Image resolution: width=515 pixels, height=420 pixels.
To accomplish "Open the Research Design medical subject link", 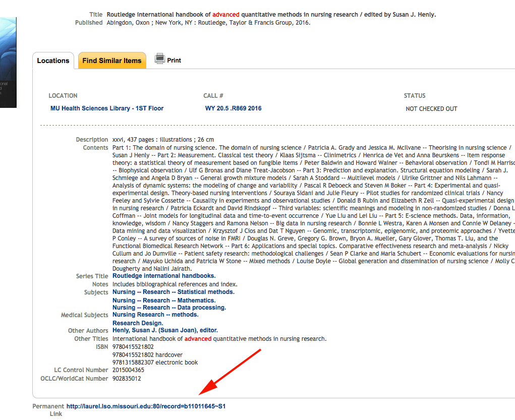I will 137,323.
